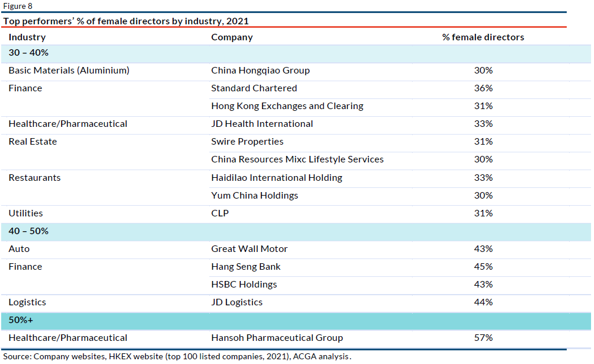Click the Yum China Holdings cell

(x=254, y=196)
